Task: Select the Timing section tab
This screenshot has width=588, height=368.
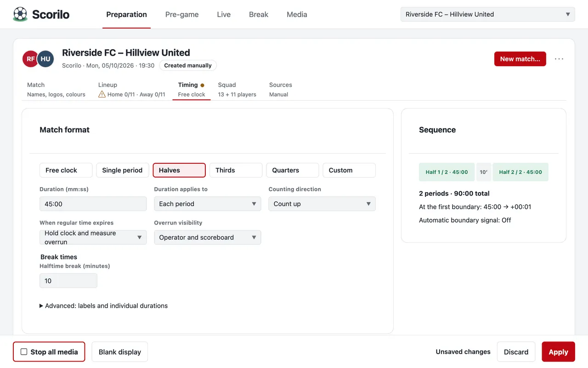Action: tap(192, 90)
